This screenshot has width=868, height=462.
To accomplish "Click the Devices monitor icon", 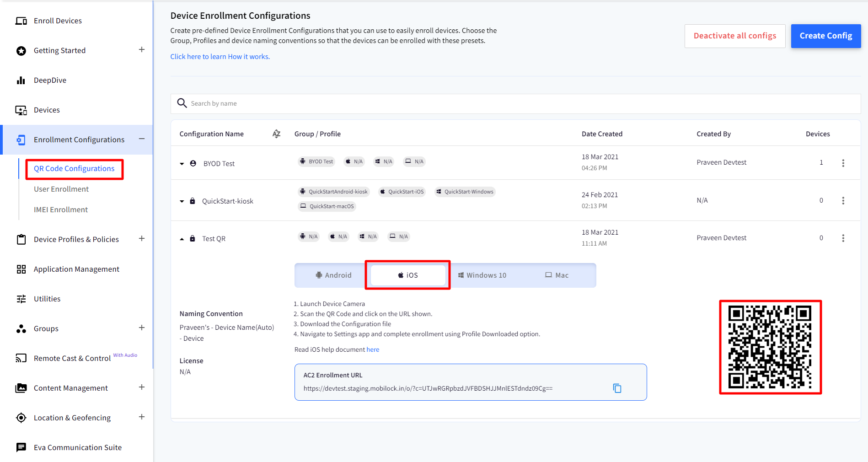I will tap(21, 110).
